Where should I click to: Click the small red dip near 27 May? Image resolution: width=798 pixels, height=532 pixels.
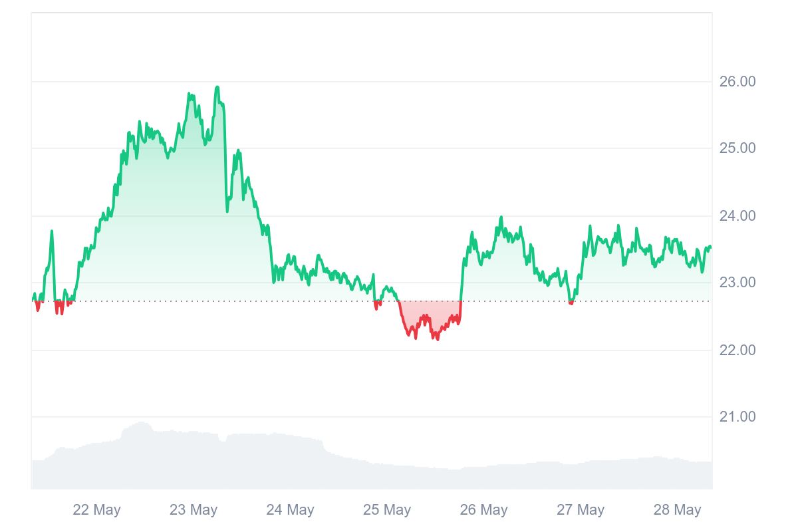[571, 303]
